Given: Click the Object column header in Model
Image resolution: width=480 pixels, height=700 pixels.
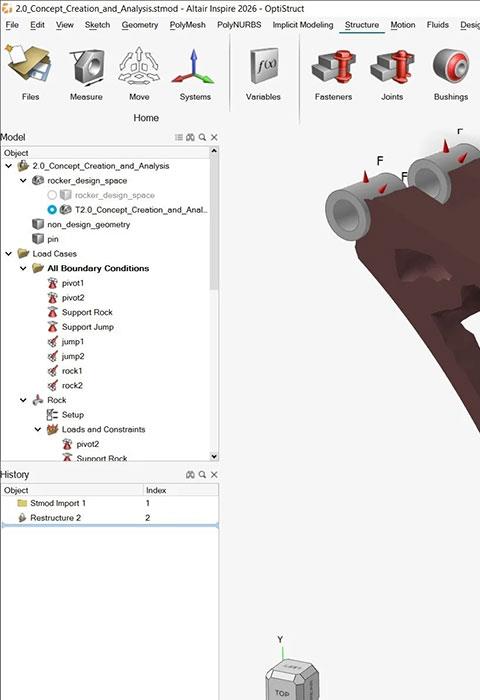Looking at the screenshot, I should click(x=105, y=153).
